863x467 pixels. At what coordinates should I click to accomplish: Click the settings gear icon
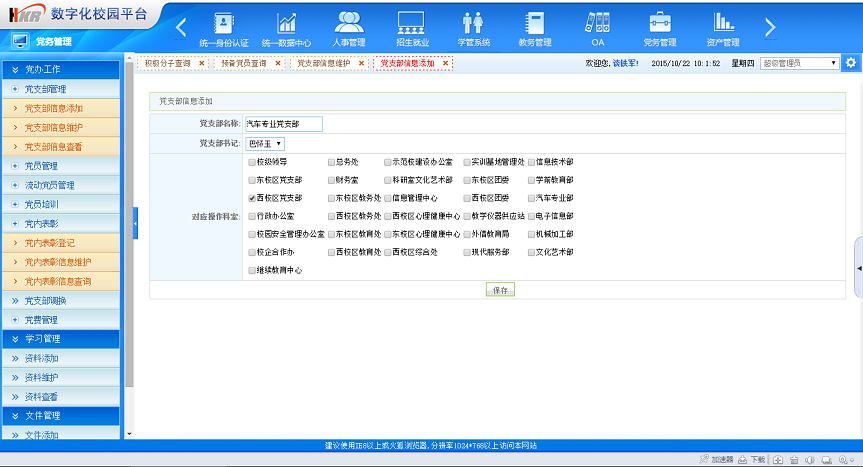click(x=851, y=63)
